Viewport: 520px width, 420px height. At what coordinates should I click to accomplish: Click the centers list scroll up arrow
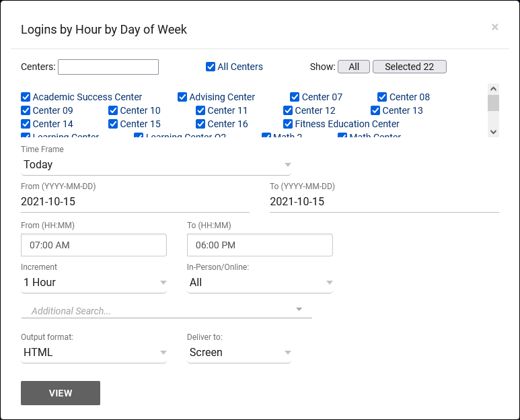(493, 89)
